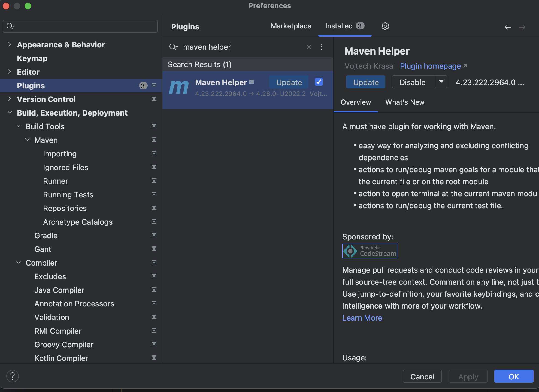Open the plugins settings gear icon

[x=385, y=26]
